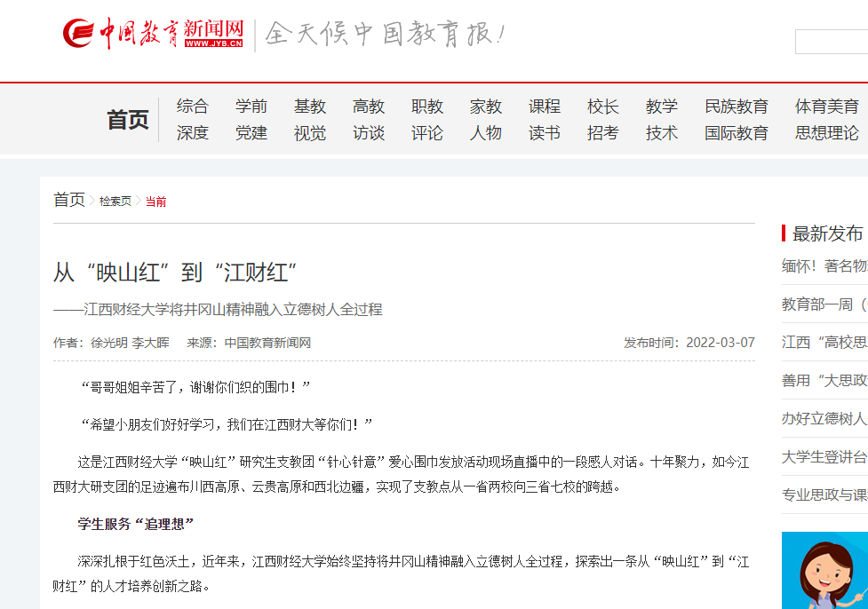Open the 大学生登讲台 sidebar article
Image resolution: width=868 pixels, height=609 pixels.
824,457
